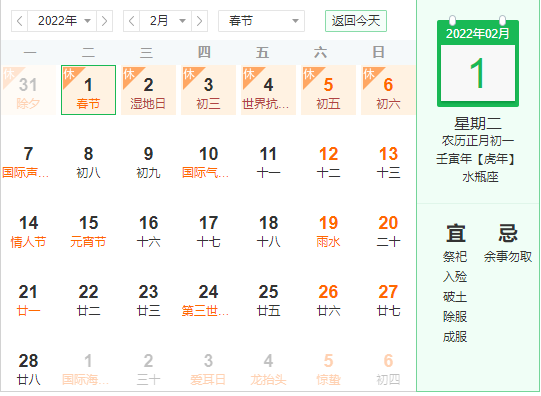The width and height of the screenshot is (541, 396).
Task: Select February 15 元宵节 date
Action: pyautogui.click(x=88, y=231)
